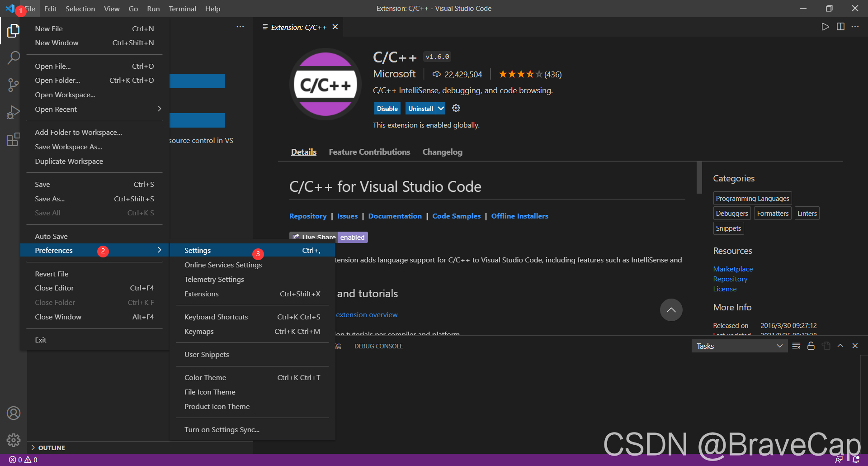This screenshot has height=466, width=868.
Task: Open the Documentation link
Action: coord(395,216)
